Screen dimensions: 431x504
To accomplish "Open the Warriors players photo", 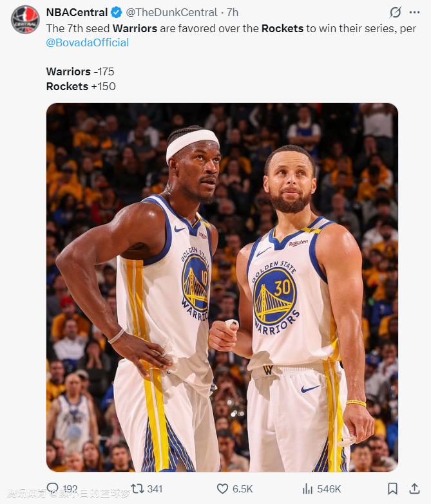I will (x=222, y=287).
